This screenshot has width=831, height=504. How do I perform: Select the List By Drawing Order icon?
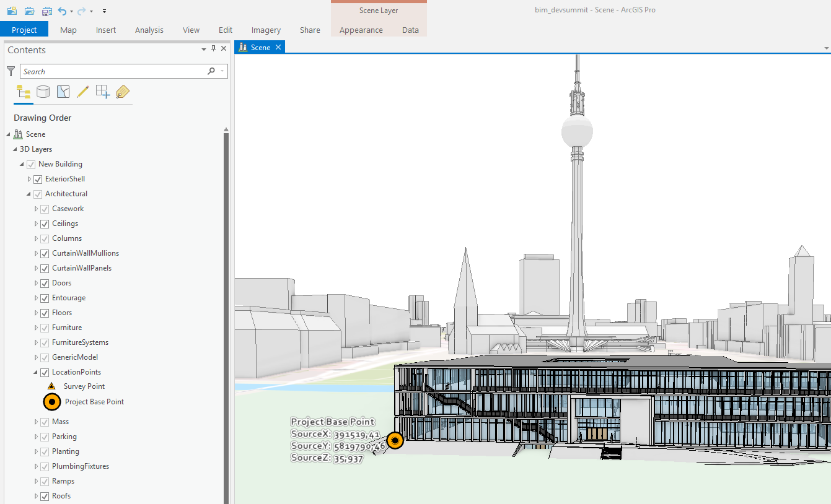coord(24,91)
